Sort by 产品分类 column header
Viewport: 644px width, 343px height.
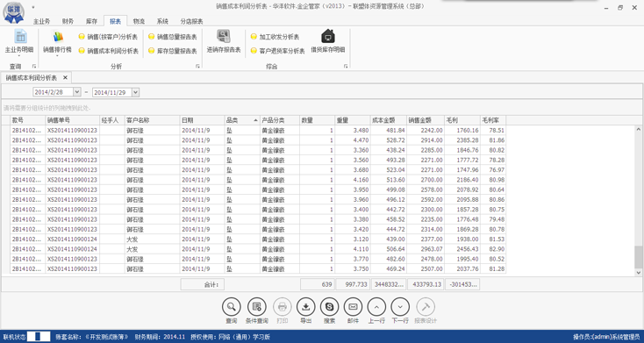point(280,120)
